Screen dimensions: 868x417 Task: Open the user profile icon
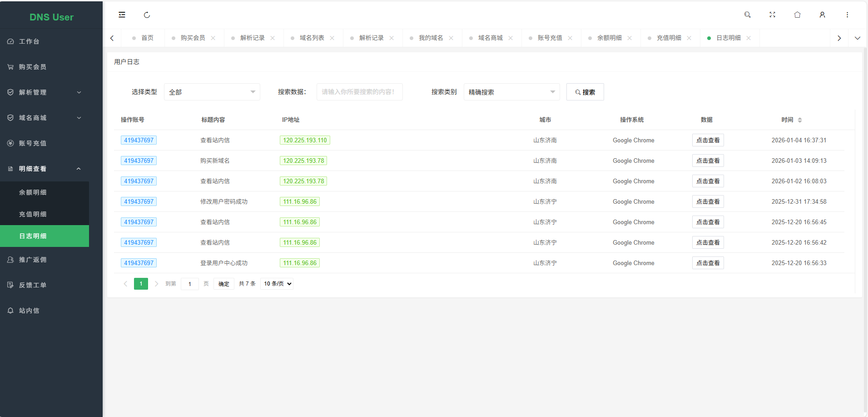click(x=822, y=15)
